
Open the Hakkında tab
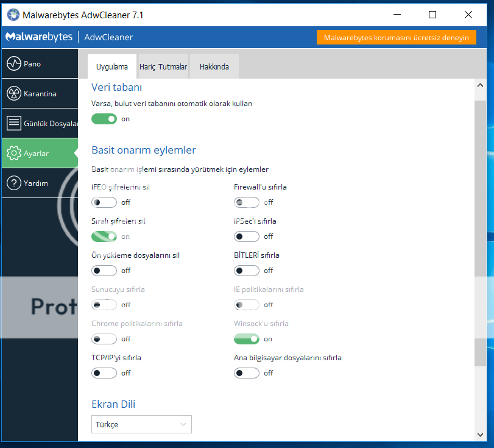214,67
